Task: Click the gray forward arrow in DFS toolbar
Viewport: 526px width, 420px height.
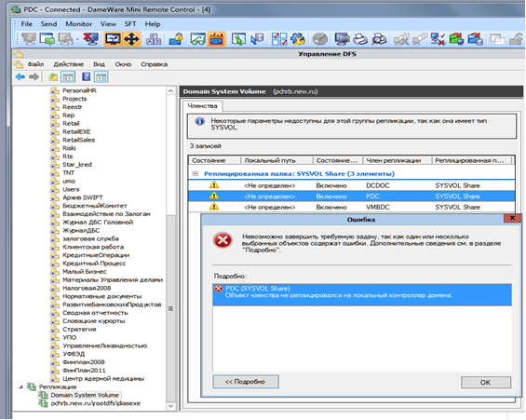Action: tap(34, 76)
